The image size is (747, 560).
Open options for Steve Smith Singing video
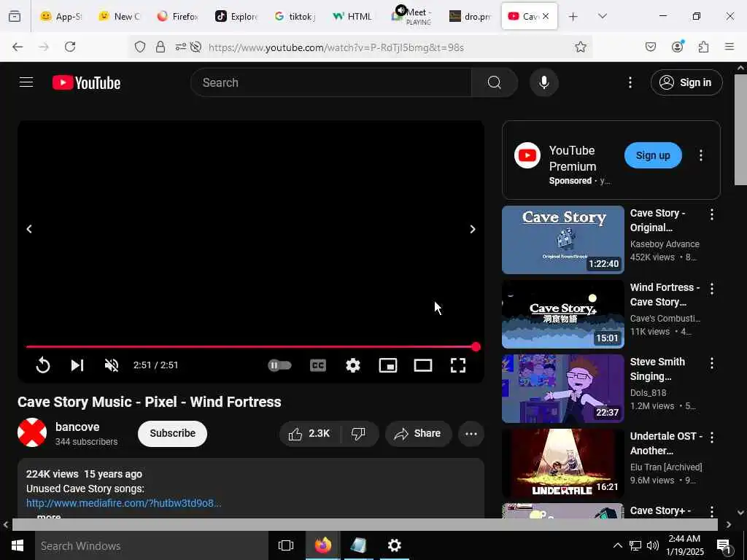[712, 363]
